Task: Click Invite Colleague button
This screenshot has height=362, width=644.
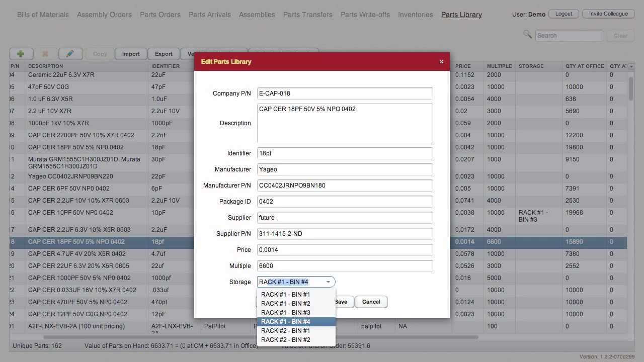Action: click(608, 14)
